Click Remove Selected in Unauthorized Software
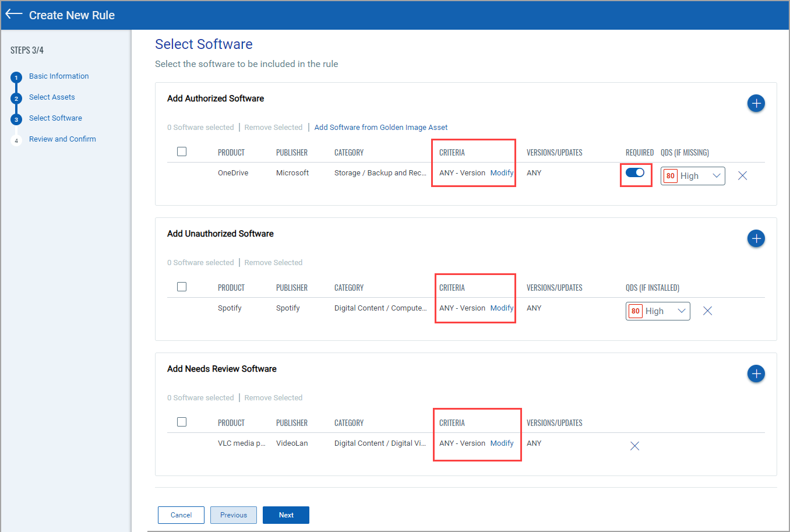790x532 pixels. pos(273,262)
